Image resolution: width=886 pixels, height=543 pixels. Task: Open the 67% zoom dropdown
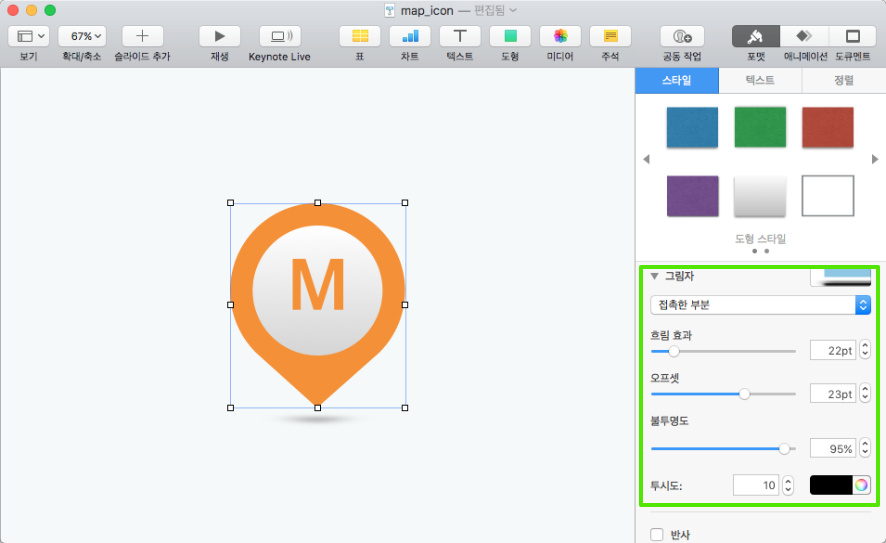pyautogui.click(x=82, y=36)
